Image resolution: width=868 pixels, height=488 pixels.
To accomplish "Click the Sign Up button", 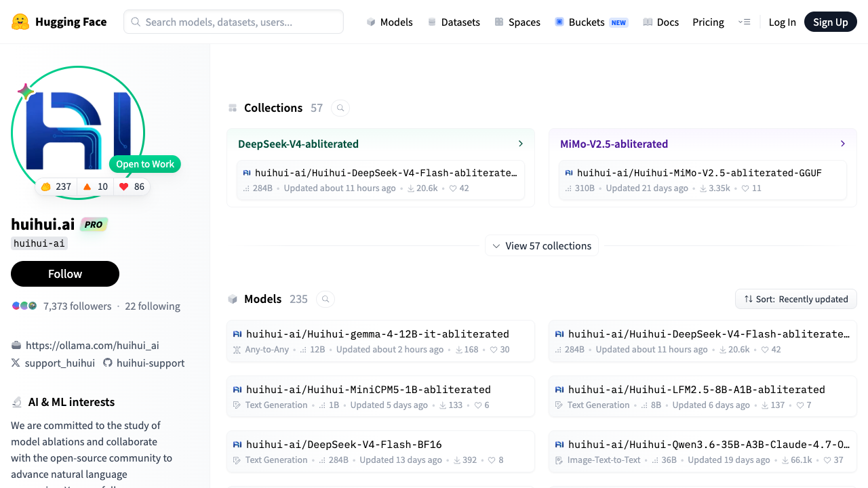I will click(831, 22).
